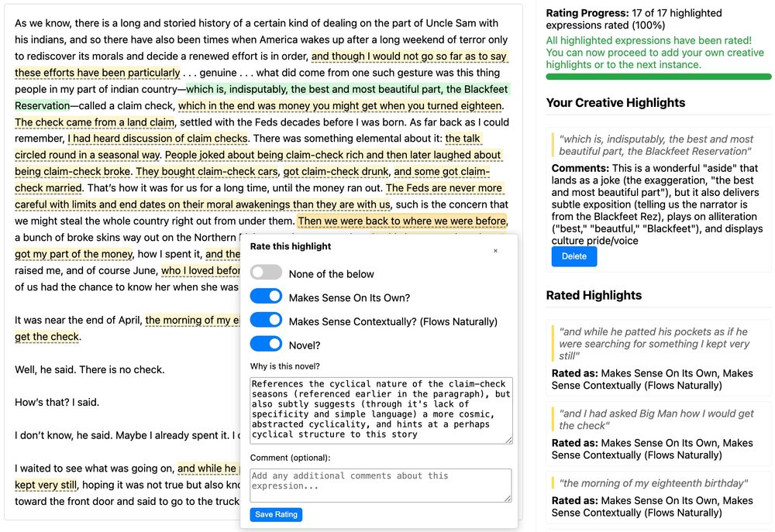Image resolution: width=775 pixels, height=532 pixels.
Task: Select highlight 'get the check'
Action: pos(47,336)
